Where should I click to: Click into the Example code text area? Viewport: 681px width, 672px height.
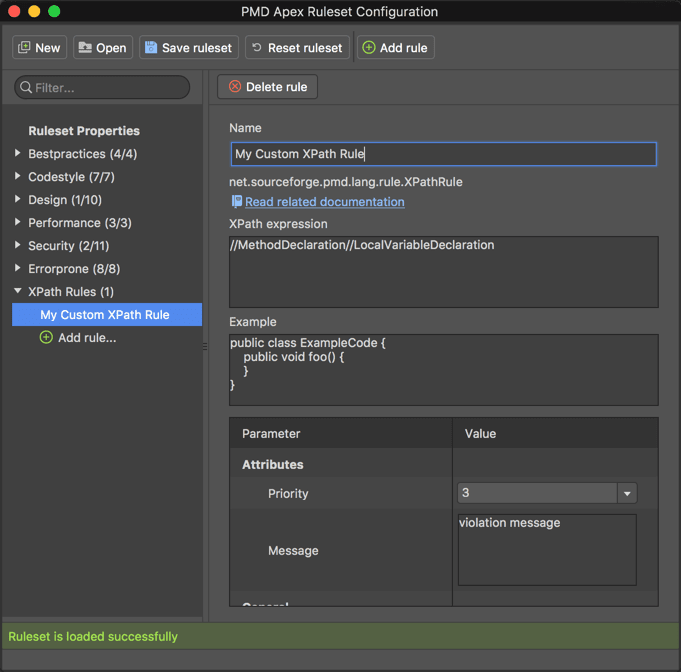[443, 370]
